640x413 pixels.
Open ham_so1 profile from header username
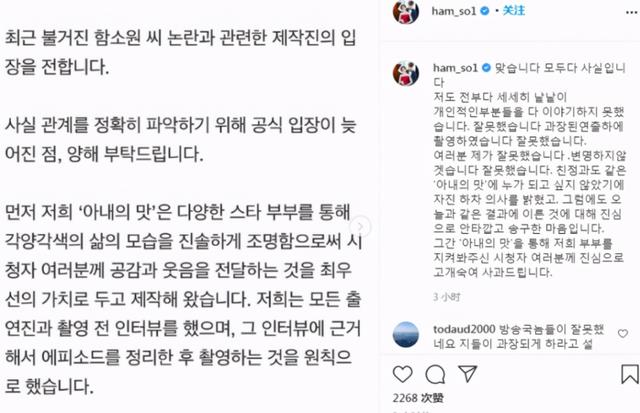click(x=453, y=11)
